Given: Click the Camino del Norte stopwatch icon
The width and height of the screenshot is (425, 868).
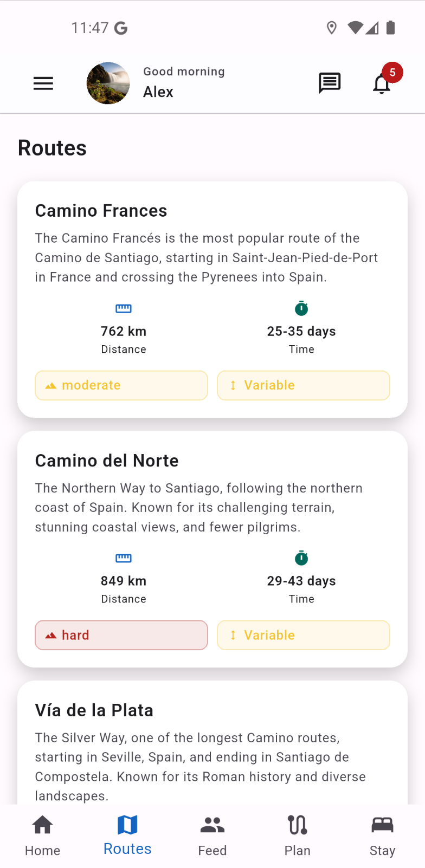Looking at the screenshot, I should tap(301, 558).
